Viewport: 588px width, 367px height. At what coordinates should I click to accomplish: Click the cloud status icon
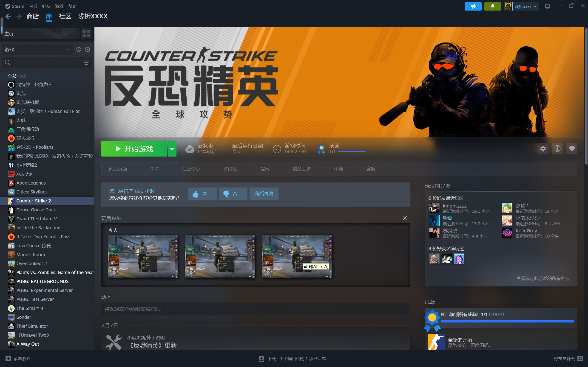point(190,148)
